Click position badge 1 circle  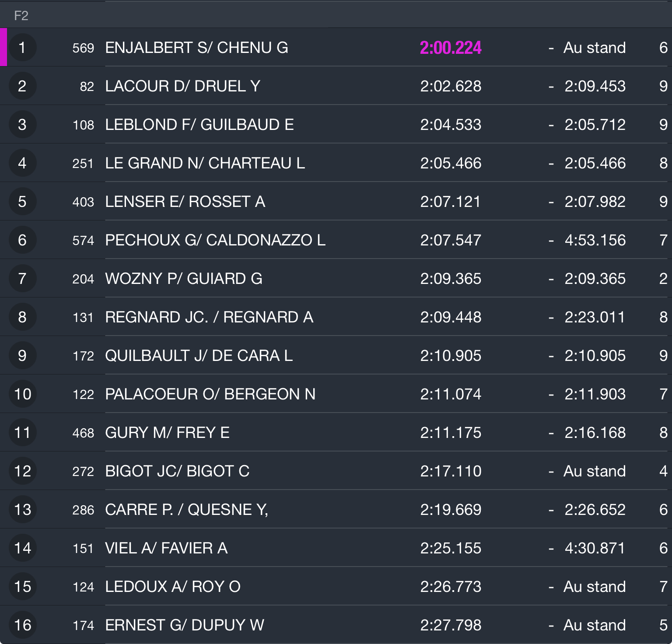[22, 47]
